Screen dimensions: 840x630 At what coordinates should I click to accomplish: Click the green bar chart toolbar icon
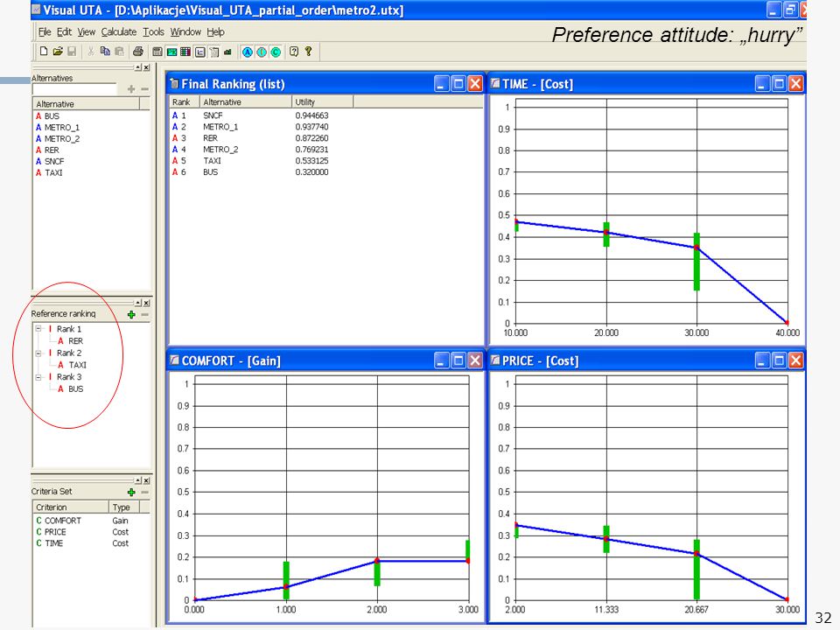pyautogui.click(x=227, y=52)
